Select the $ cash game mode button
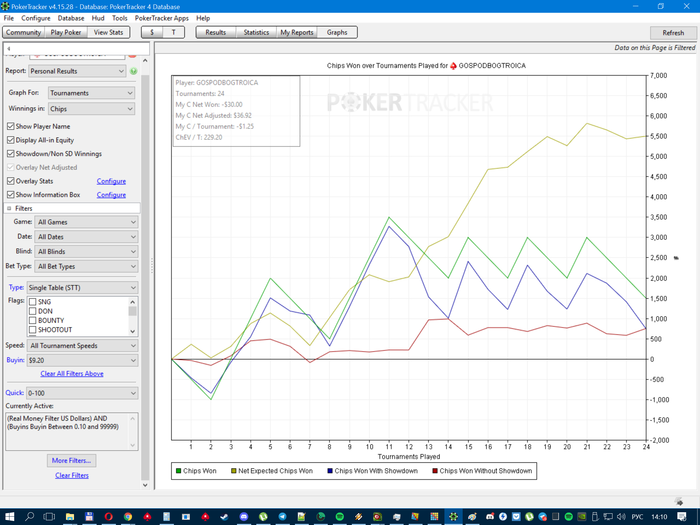This screenshot has width=700, height=525. [x=152, y=33]
